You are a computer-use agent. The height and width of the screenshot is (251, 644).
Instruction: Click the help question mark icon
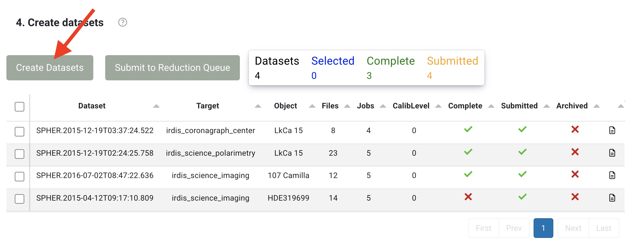123,23
